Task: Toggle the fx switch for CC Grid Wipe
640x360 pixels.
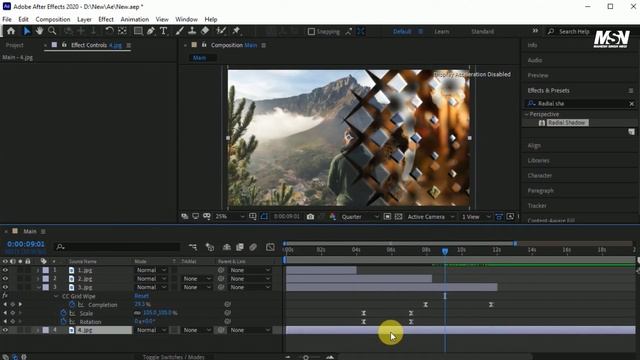Action: coord(5,296)
